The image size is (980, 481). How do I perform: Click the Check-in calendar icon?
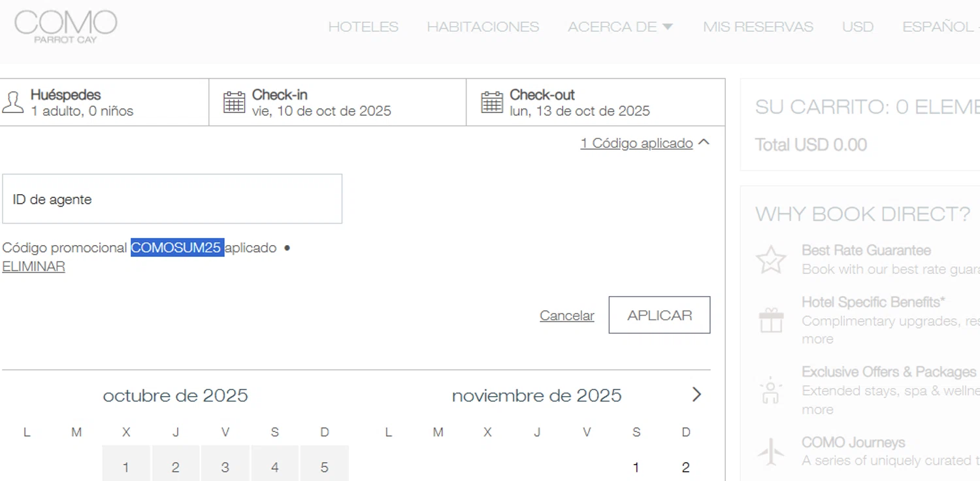pos(234,103)
